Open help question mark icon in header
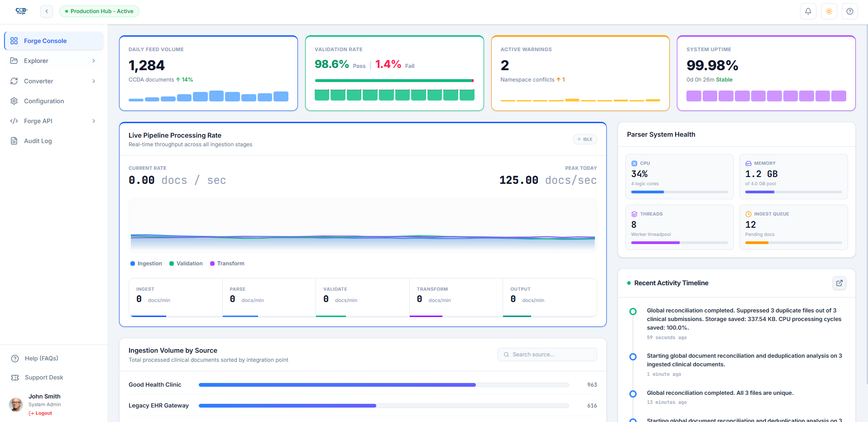 [850, 11]
